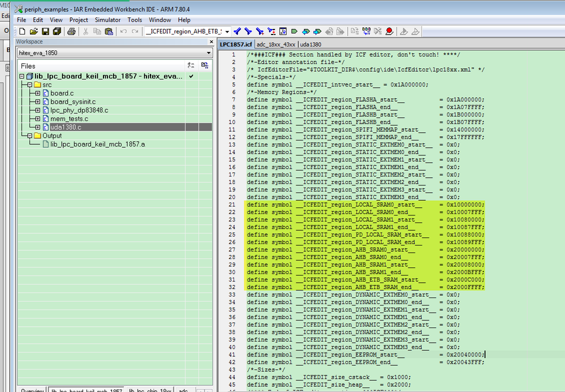
Task: Switch to the lib_lpc_chip_18xx workspace tab
Action: pyautogui.click(x=150, y=390)
